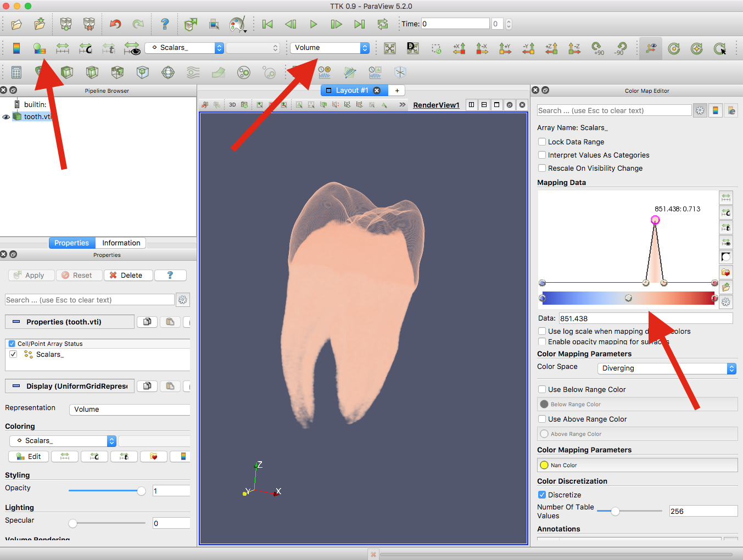Toggle Color Legend Visibility icon

click(16, 48)
